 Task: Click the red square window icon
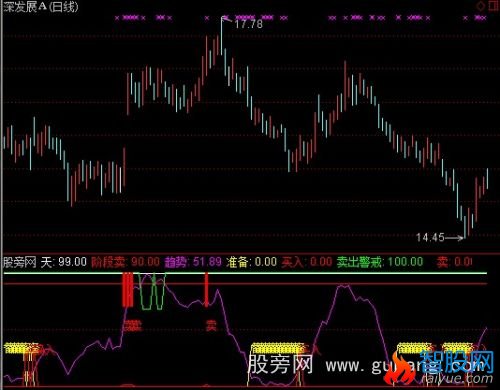[494, 6]
